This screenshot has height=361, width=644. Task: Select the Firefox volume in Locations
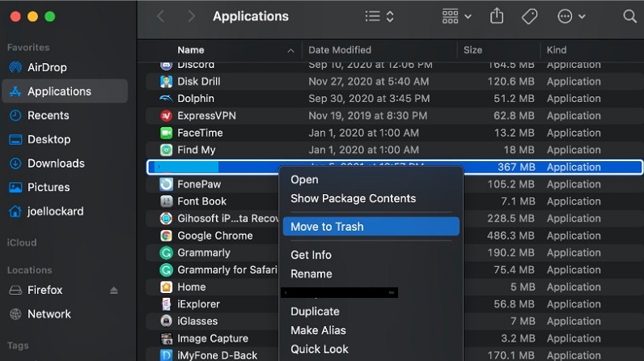(x=44, y=290)
